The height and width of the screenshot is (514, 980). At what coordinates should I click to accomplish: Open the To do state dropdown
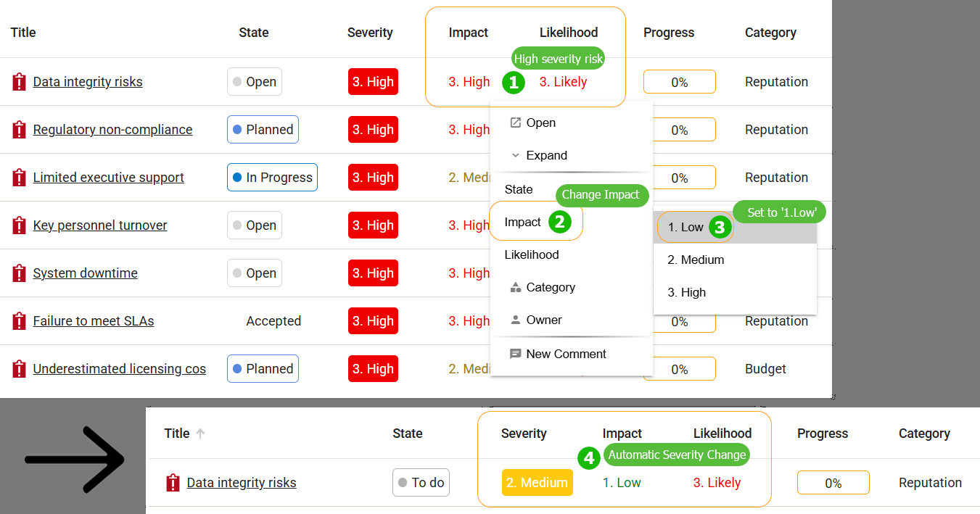[x=421, y=483]
